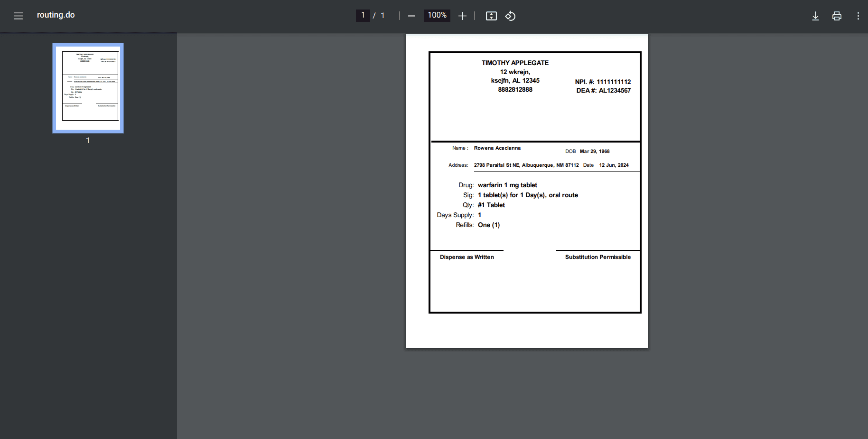The height and width of the screenshot is (439, 868).
Task: Print the prescription document
Action: pos(837,16)
